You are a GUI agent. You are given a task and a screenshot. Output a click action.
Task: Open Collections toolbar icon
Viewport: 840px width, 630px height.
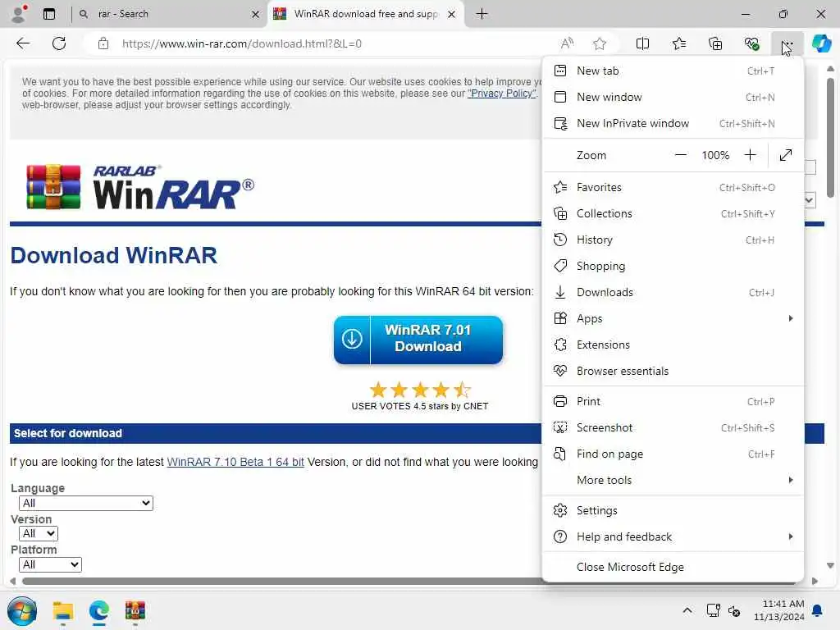tap(715, 43)
